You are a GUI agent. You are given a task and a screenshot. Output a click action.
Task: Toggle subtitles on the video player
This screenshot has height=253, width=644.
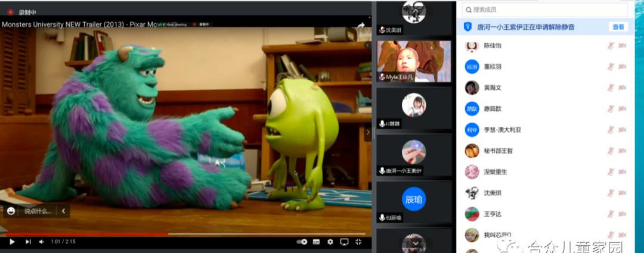(316, 242)
